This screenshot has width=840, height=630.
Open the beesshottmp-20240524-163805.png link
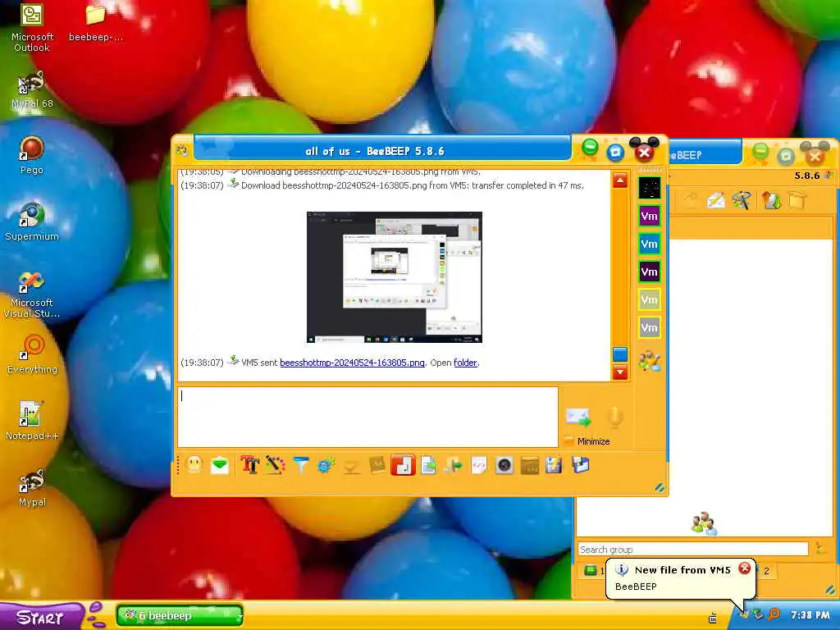352,363
